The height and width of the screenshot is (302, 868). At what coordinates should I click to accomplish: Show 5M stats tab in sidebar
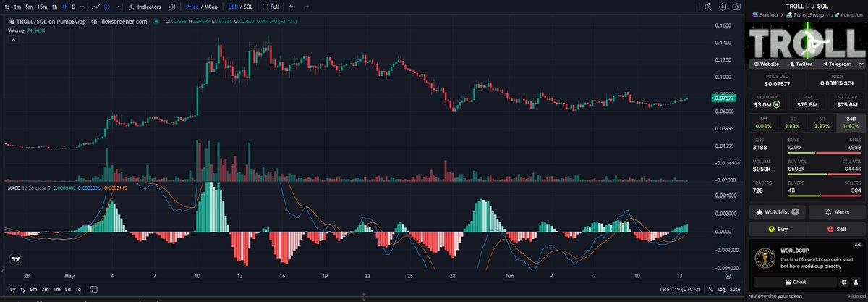763,122
